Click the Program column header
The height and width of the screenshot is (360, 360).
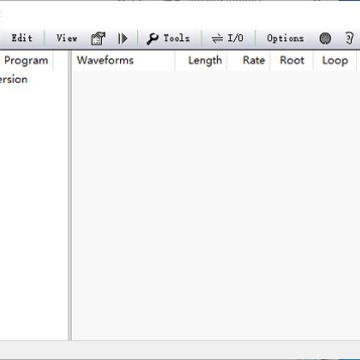[26, 61]
